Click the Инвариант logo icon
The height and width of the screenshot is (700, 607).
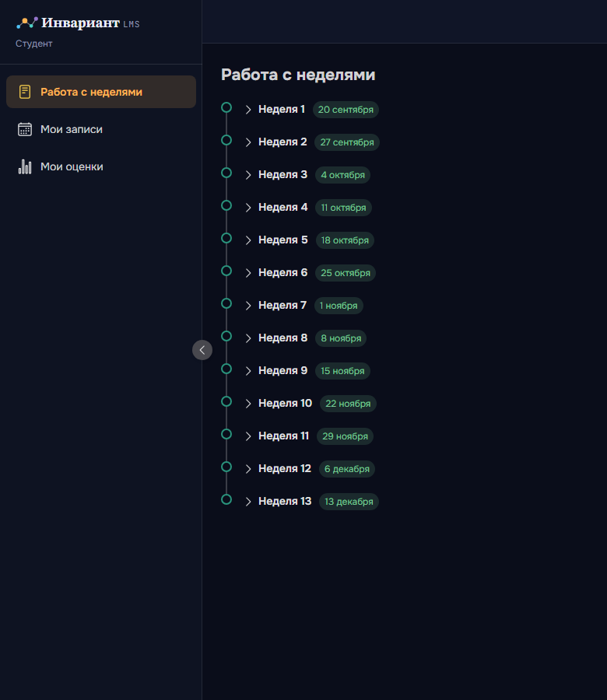click(x=26, y=23)
